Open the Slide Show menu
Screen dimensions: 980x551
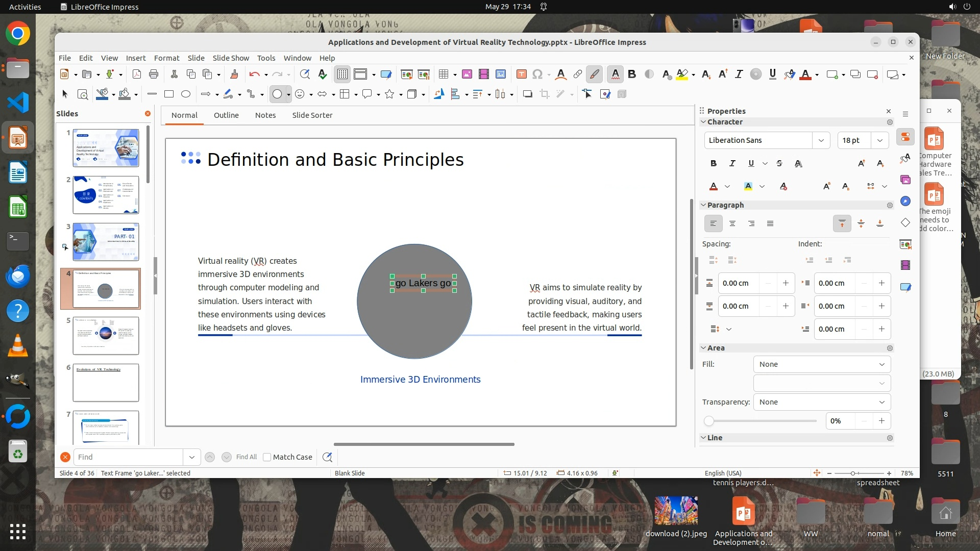tap(231, 58)
